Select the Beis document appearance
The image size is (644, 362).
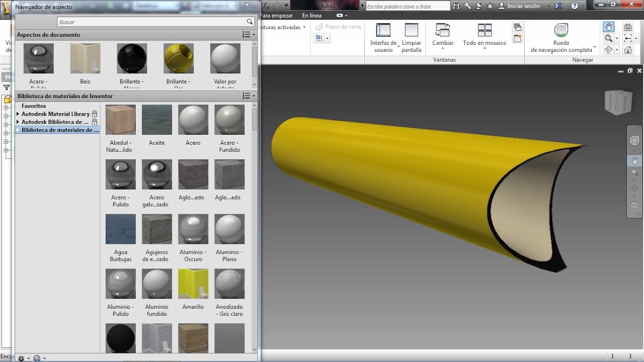[85, 58]
